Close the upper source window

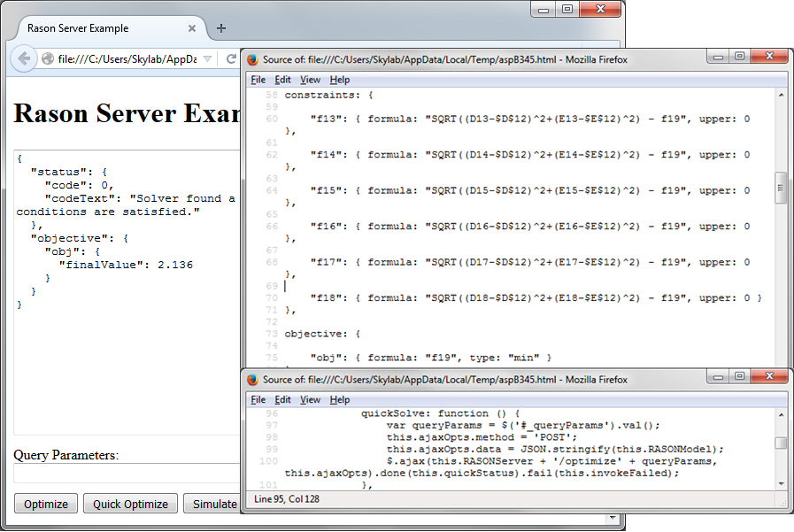coord(769,56)
